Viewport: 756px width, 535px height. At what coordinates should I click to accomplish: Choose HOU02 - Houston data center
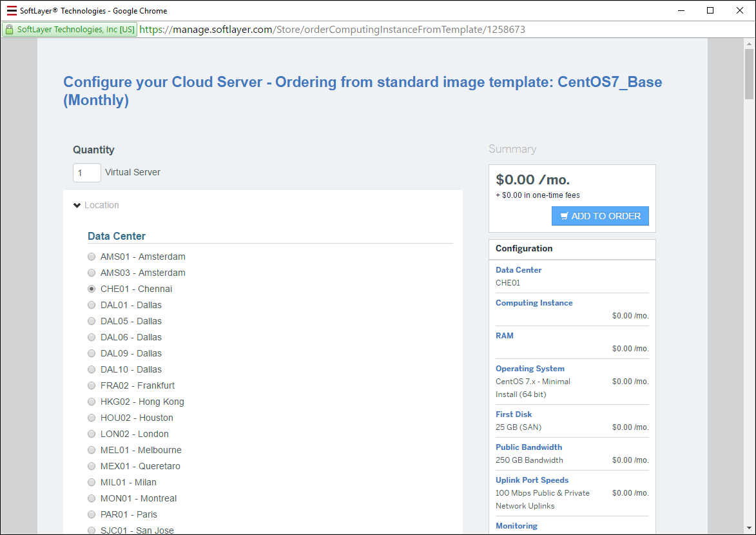pyautogui.click(x=92, y=418)
